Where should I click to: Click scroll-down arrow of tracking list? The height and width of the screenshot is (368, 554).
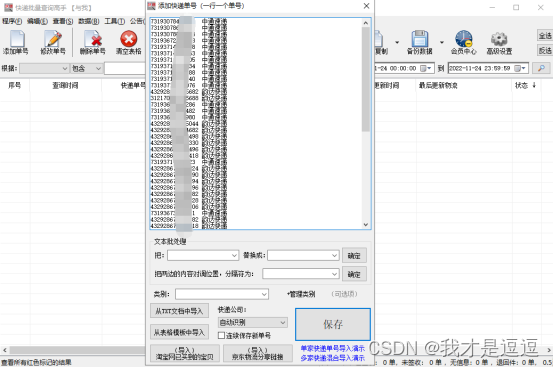click(366, 225)
